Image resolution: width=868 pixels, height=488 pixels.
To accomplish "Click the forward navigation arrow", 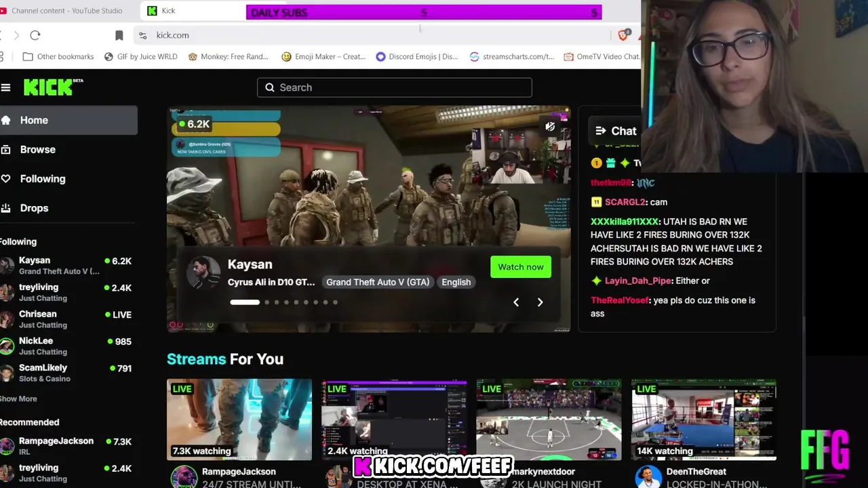I will (x=16, y=35).
